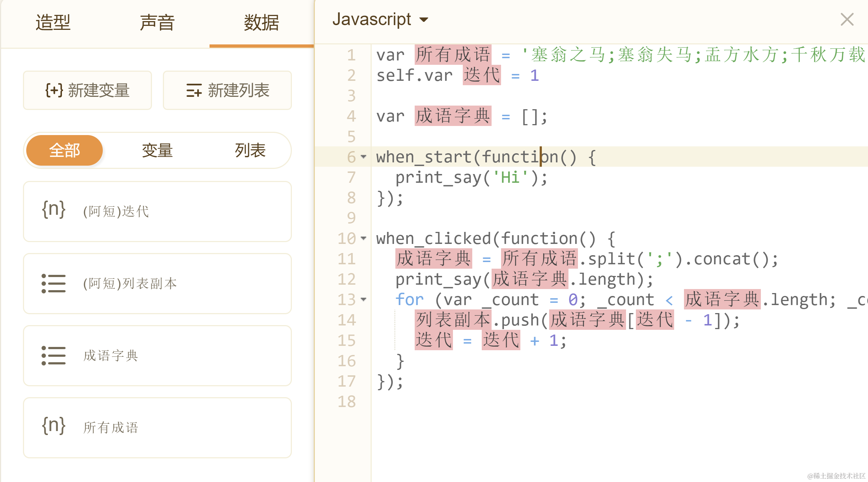Select the 数据 tab

click(x=261, y=23)
